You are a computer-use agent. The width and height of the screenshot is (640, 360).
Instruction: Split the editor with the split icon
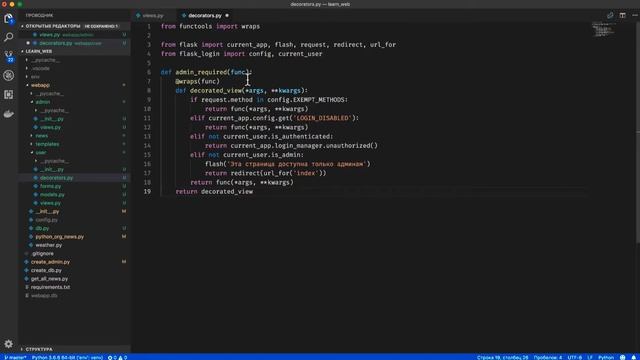tap(622, 16)
